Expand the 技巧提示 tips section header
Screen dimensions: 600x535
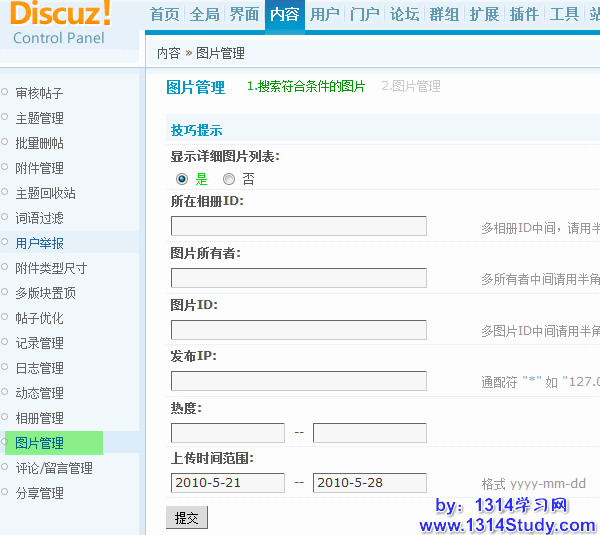click(197, 130)
